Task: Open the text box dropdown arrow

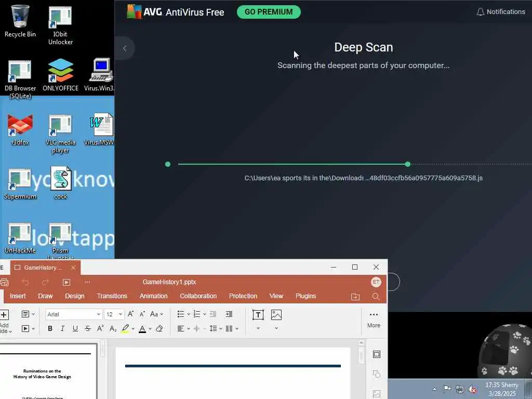Action: pos(258,328)
